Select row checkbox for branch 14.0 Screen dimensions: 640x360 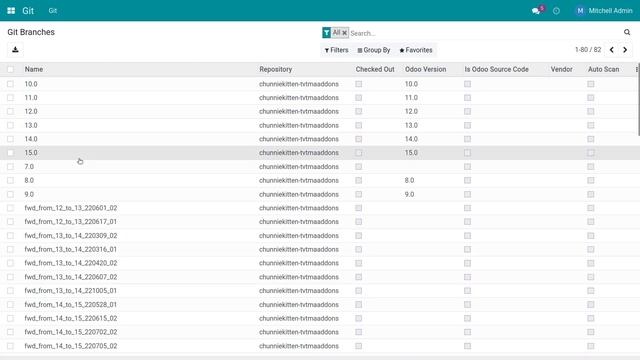[x=10, y=139]
